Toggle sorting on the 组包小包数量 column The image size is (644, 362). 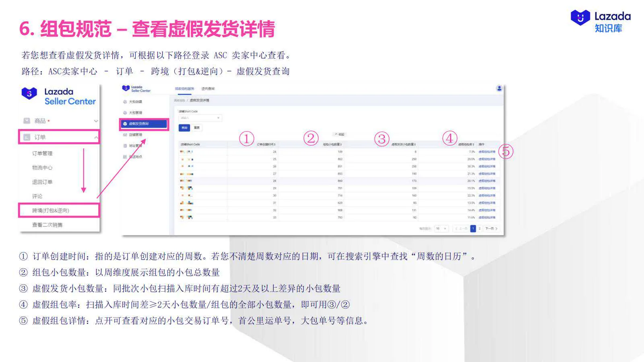coord(333,144)
